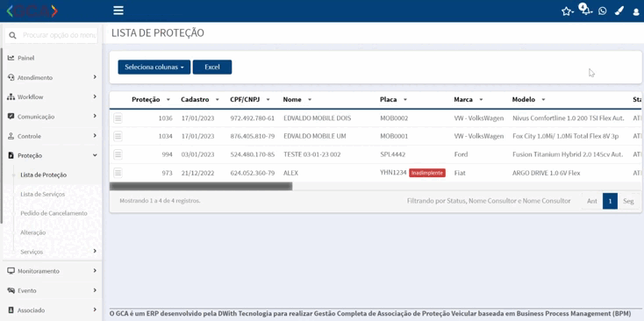Open the Cadastro column filter arrow
644x321 pixels.
[x=218, y=100]
